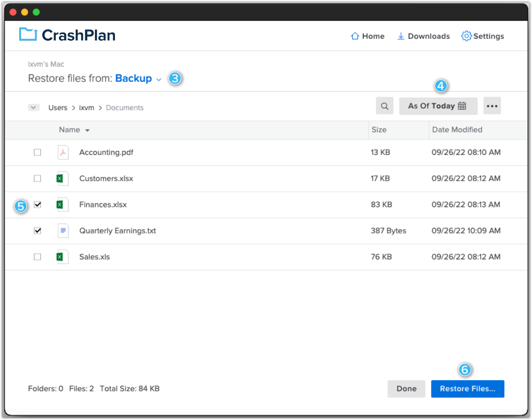532x420 pixels.
Task: Check the Customers.xlsx checkbox
Action: 37,178
